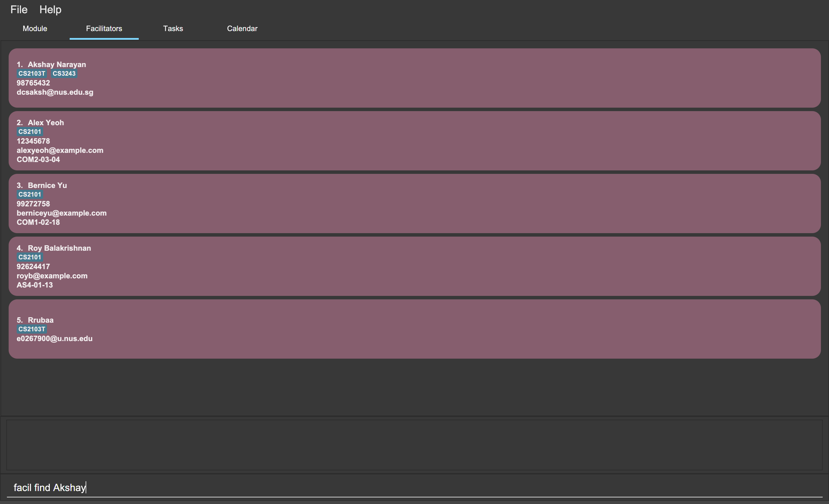Screen dimensions: 829x504
Task: Open the Calendar tab
Action: 242,28
